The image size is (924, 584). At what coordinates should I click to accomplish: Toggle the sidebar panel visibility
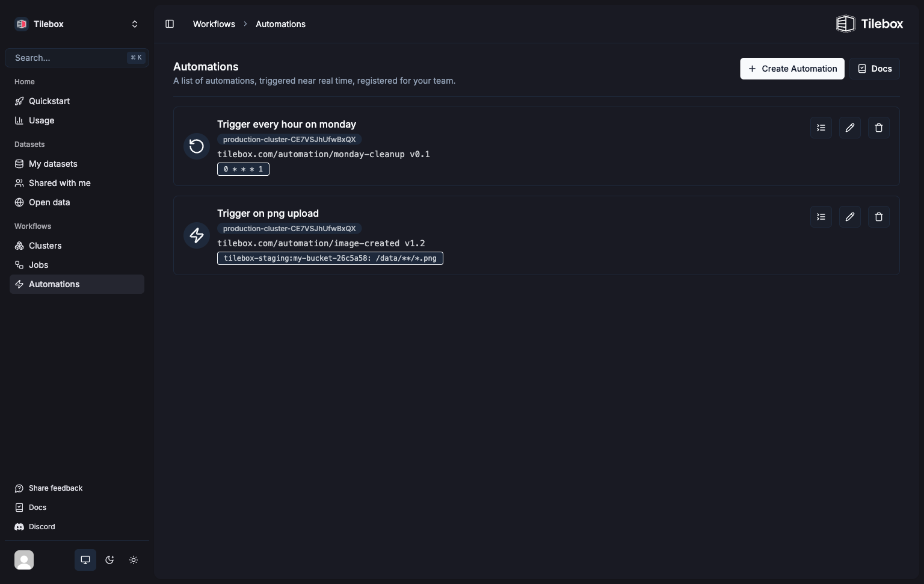point(170,24)
